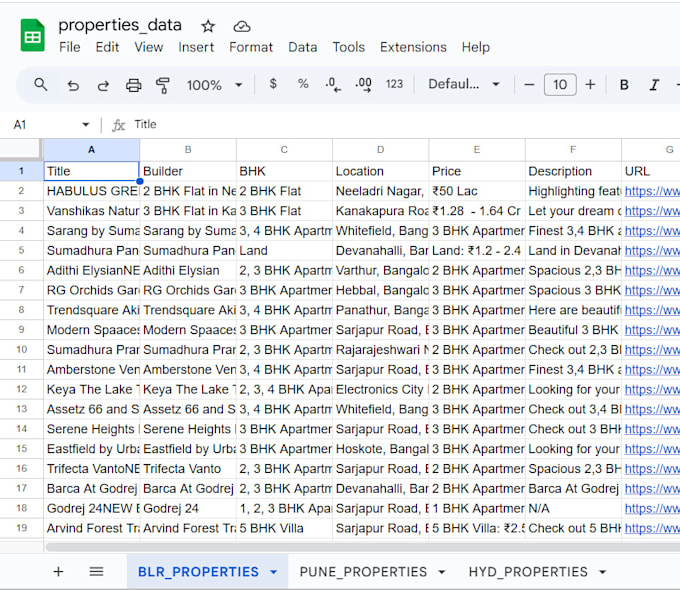Format as percent
This screenshot has width=680, height=590.
[303, 84]
